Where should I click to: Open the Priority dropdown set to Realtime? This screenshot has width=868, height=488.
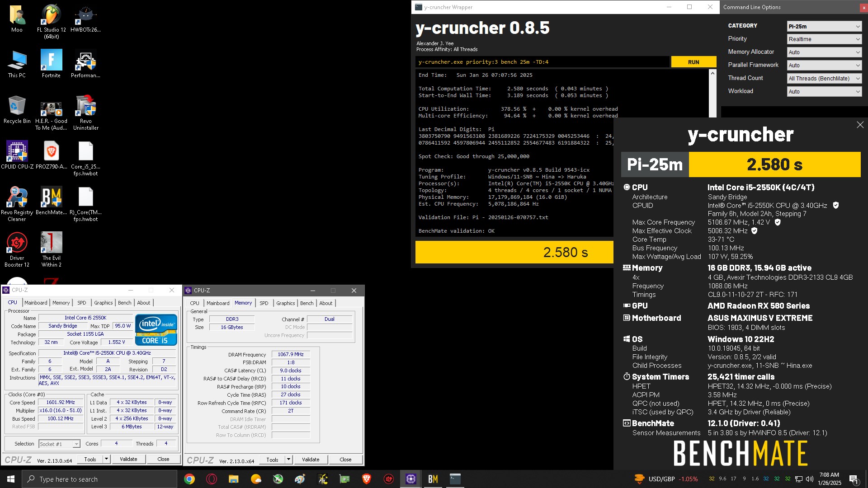tap(824, 39)
